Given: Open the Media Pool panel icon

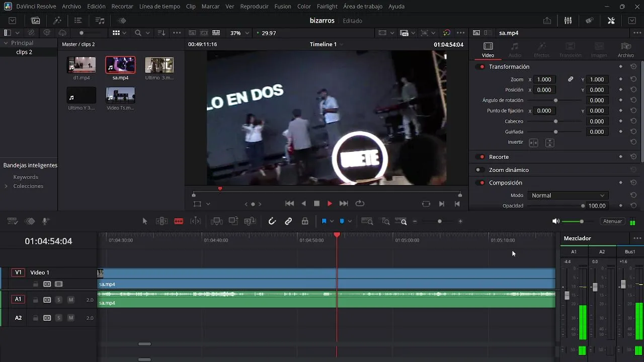Looking at the screenshot, I should (x=35, y=21).
